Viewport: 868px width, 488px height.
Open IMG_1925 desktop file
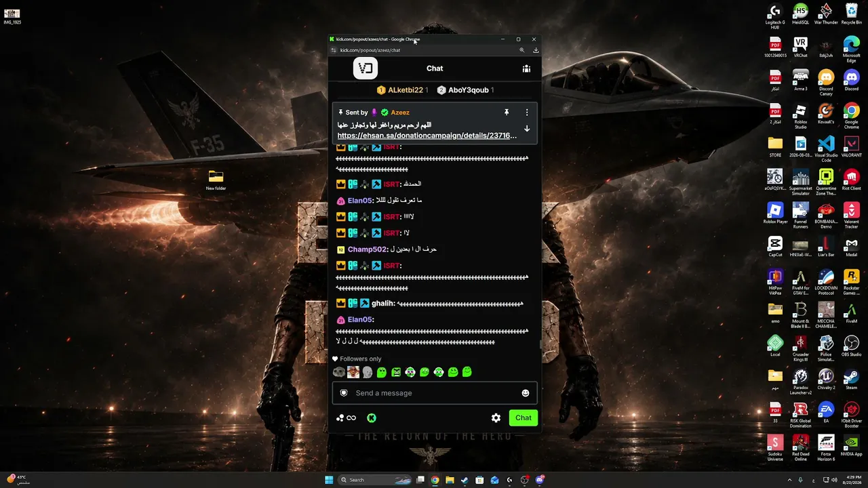coord(12,16)
